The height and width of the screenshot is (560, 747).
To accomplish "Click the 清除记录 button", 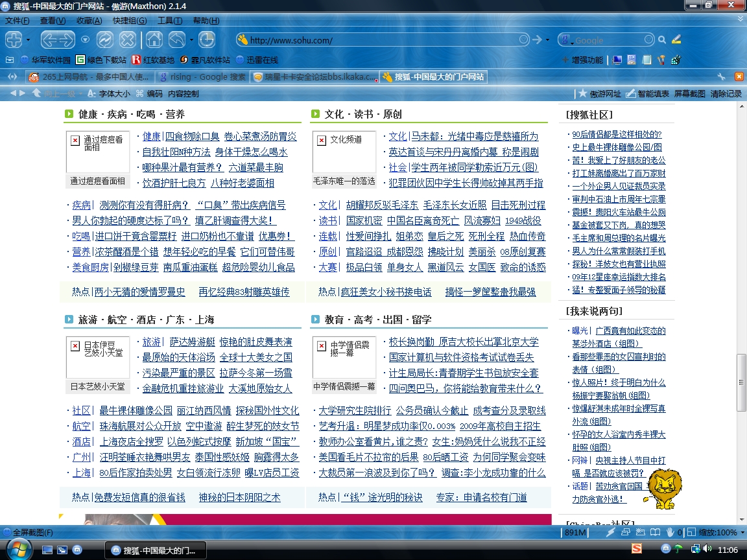I will [x=726, y=94].
